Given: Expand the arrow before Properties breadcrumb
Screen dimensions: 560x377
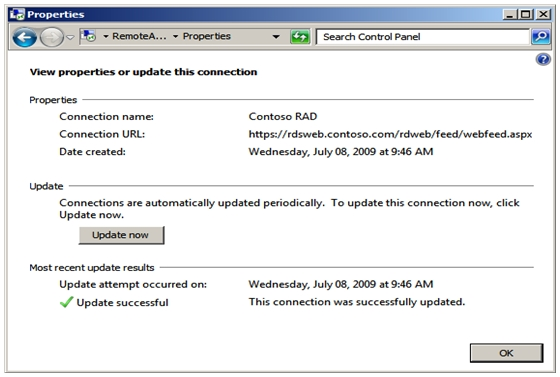Looking at the screenshot, I should pos(175,36).
